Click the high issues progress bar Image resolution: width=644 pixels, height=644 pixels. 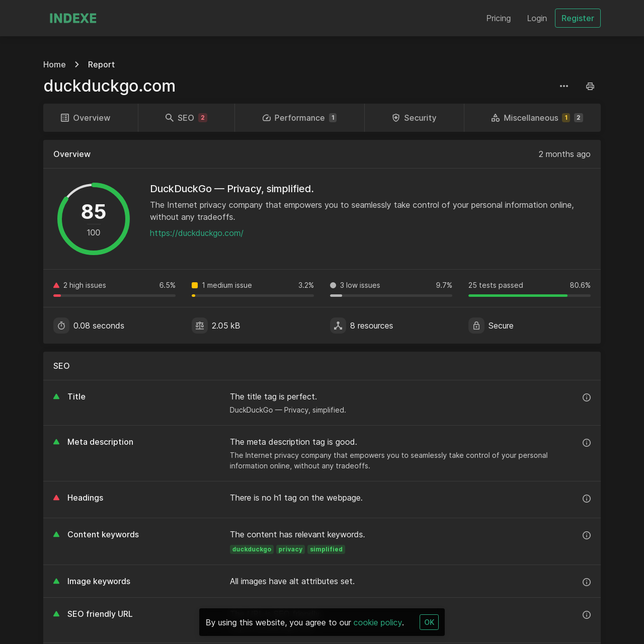point(114,295)
